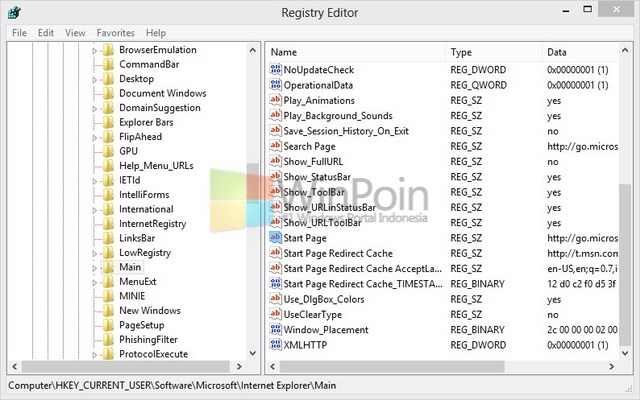Click the values pane horizontal scrollbar thumb

(392, 367)
